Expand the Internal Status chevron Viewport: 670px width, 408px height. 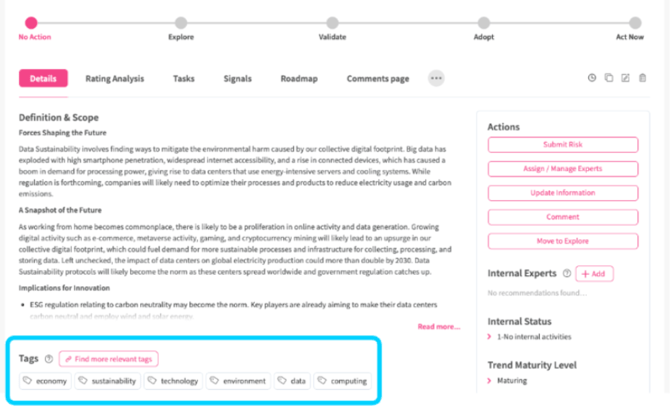click(489, 337)
